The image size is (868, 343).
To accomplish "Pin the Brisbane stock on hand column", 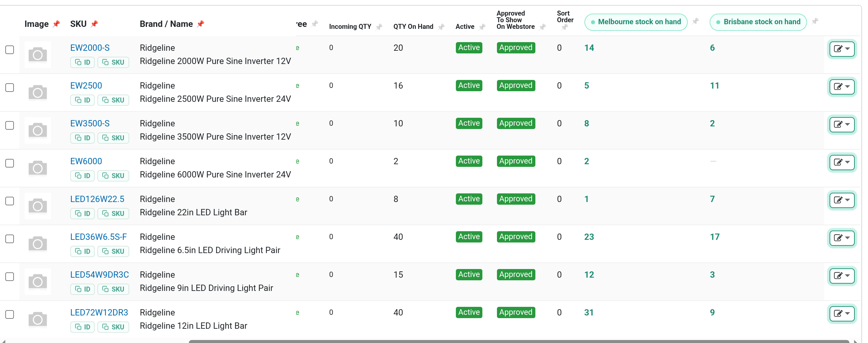I will (x=815, y=21).
